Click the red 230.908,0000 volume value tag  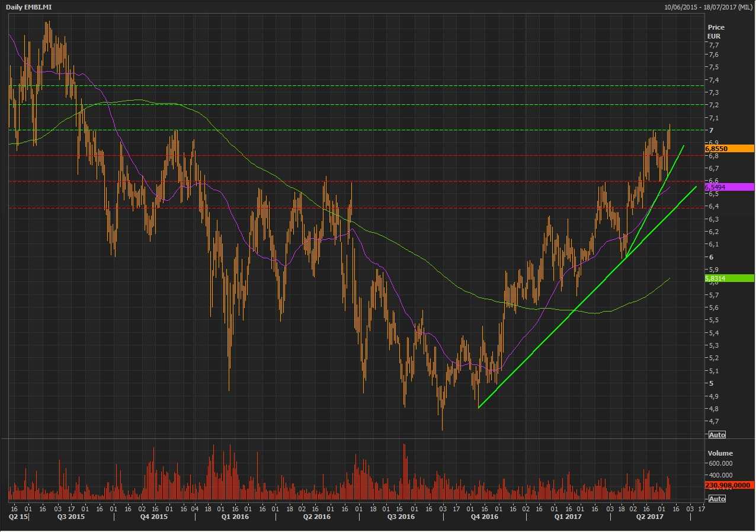tap(729, 485)
